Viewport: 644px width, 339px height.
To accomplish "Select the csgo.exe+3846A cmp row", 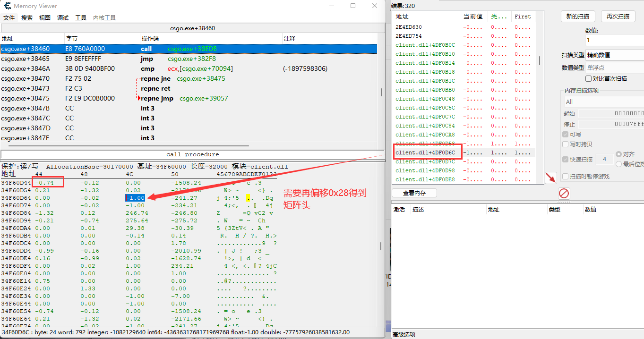I will click(x=189, y=68).
